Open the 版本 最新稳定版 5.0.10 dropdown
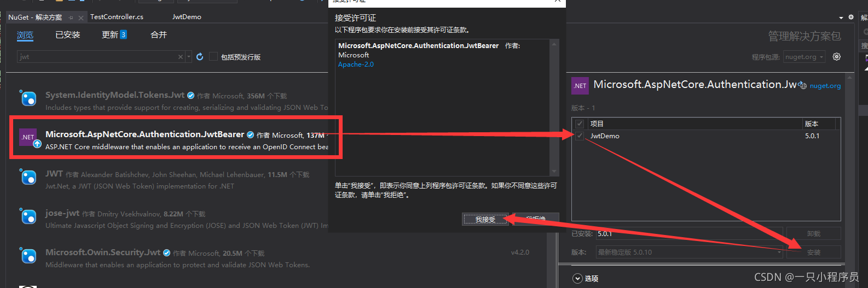This screenshot has height=288, width=868. [690, 252]
